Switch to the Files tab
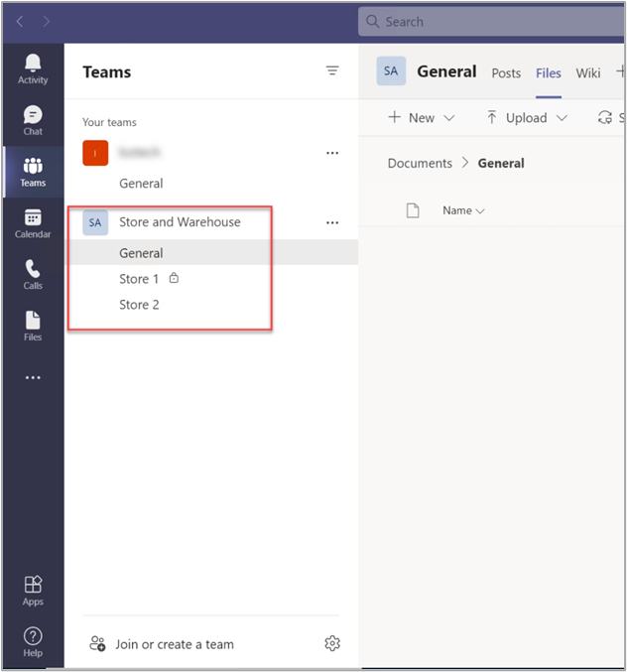The height and width of the screenshot is (672, 627). point(549,73)
